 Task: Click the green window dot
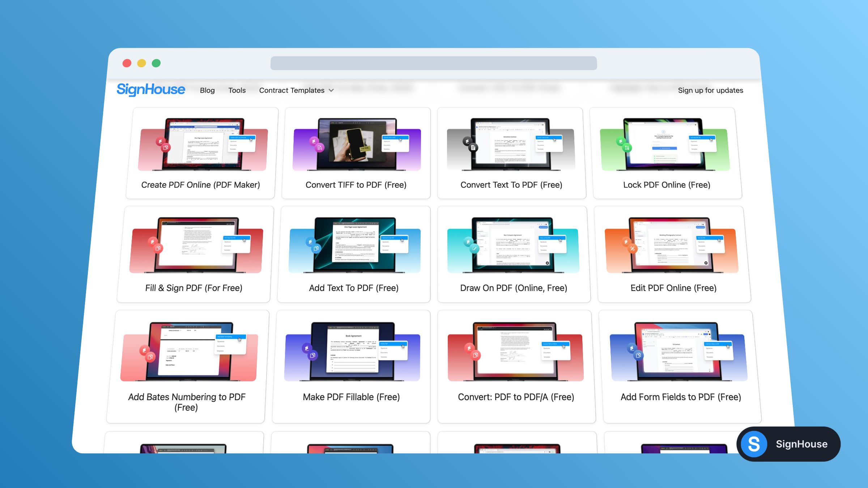156,63
